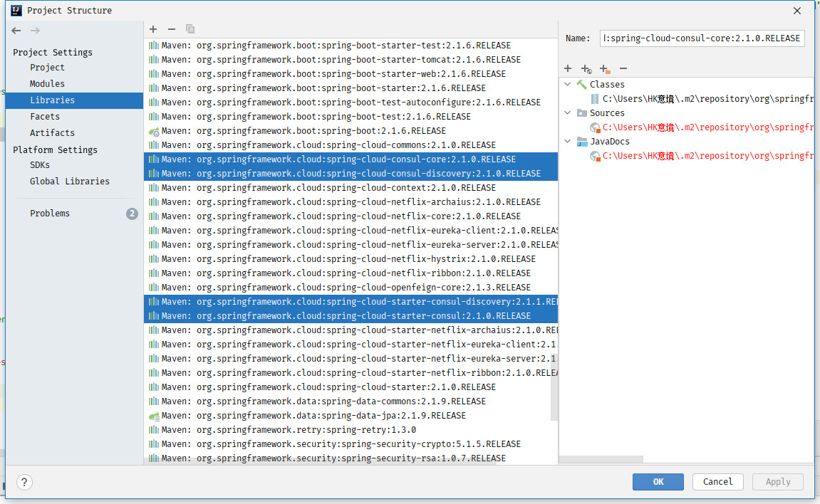Select spring-cloud-starter-netflix-ribbon library row
Viewport: 820px width, 504px height.
coord(351,373)
